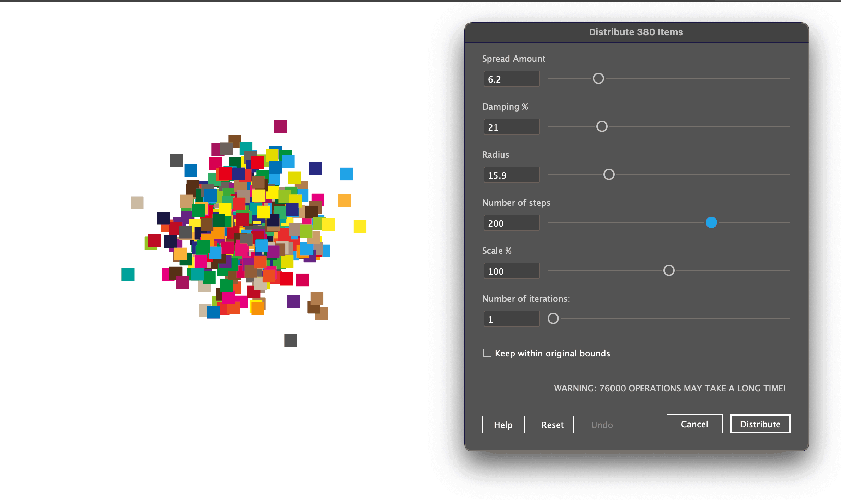Click the Spread Amount value field
The image size is (841, 504).
coord(511,79)
